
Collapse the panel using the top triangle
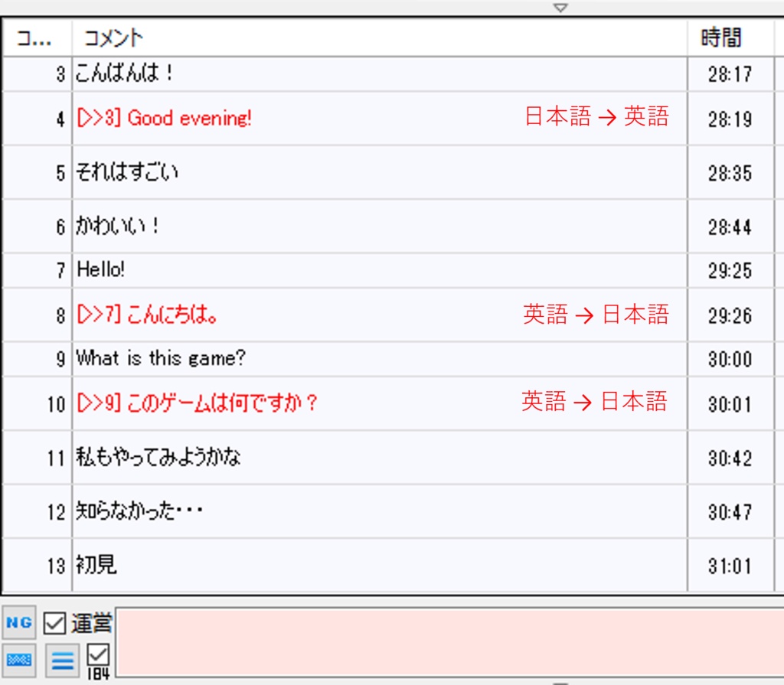coord(561,6)
